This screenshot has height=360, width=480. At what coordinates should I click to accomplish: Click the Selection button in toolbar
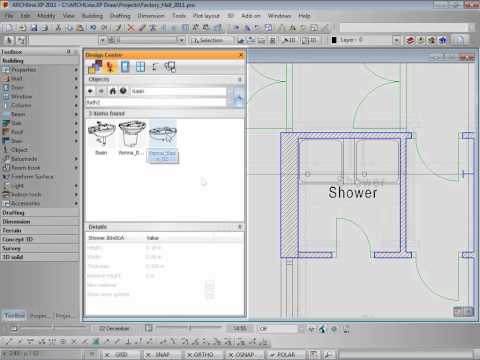tap(211, 40)
